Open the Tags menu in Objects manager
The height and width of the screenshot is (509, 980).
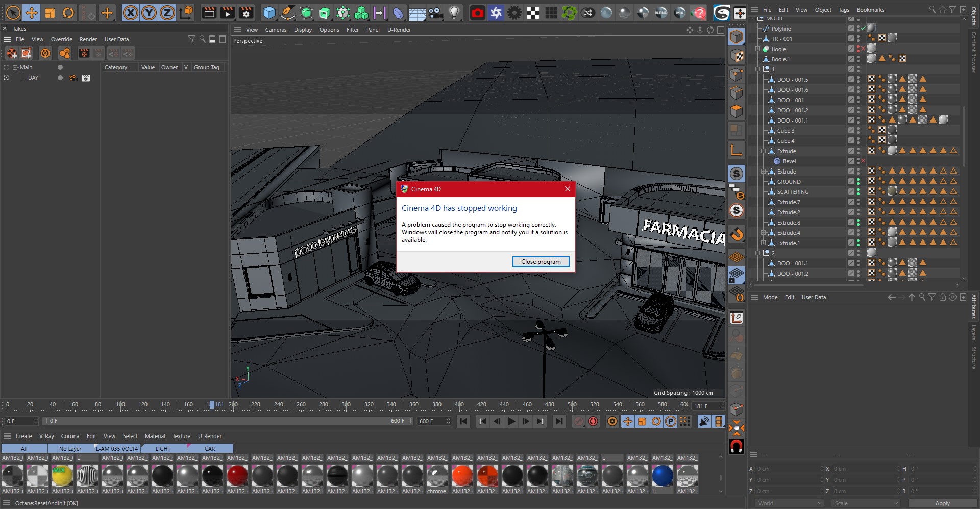click(x=844, y=10)
